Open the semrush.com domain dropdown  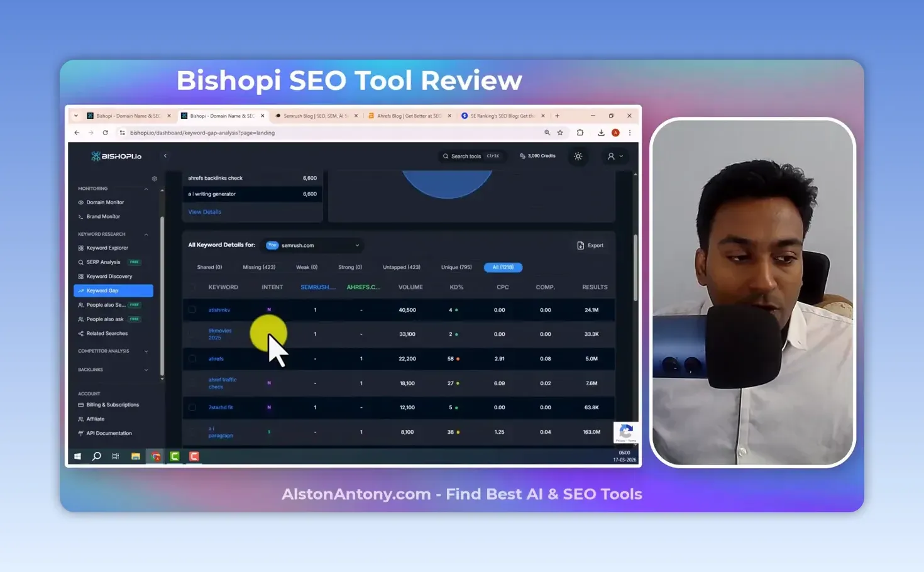tap(313, 245)
